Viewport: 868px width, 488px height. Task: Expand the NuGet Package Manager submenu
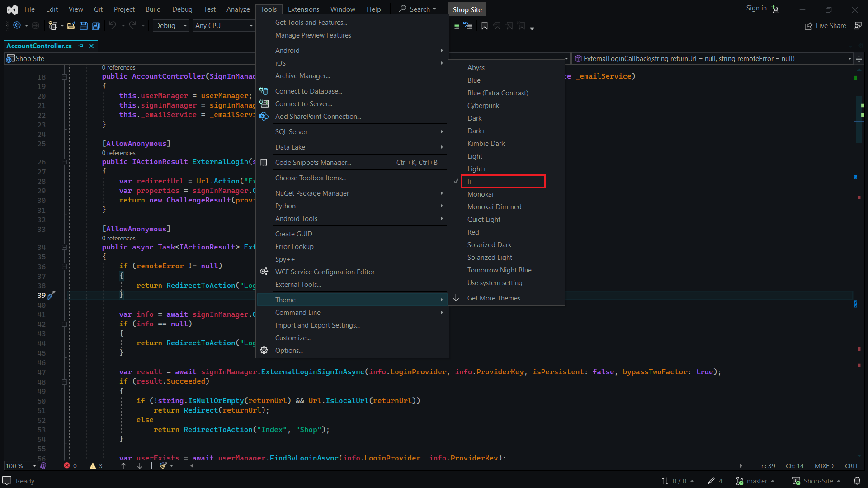(x=312, y=193)
